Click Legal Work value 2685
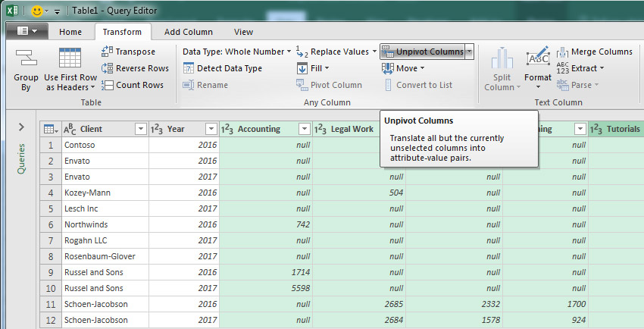The height and width of the screenshot is (329, 644). click(359, 304)
